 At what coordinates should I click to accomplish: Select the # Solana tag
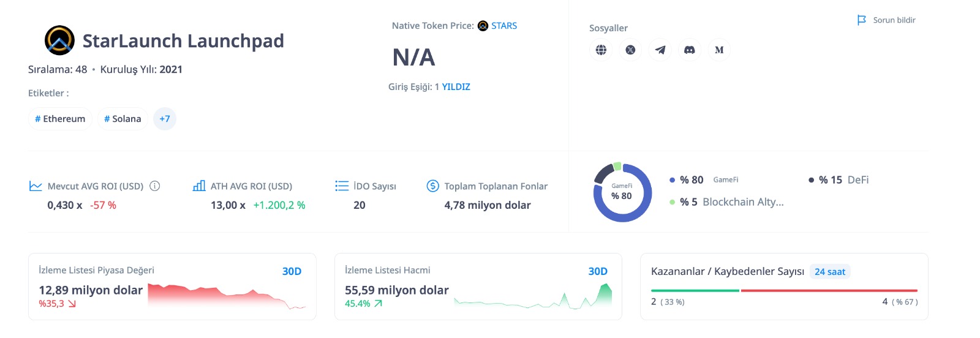point(123,119)
